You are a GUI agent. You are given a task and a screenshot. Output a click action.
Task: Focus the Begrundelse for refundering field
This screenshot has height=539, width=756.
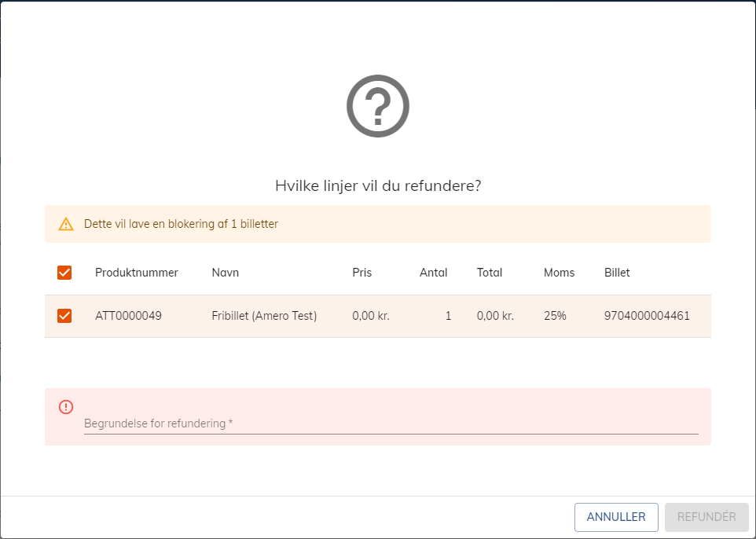click(391, 423)
